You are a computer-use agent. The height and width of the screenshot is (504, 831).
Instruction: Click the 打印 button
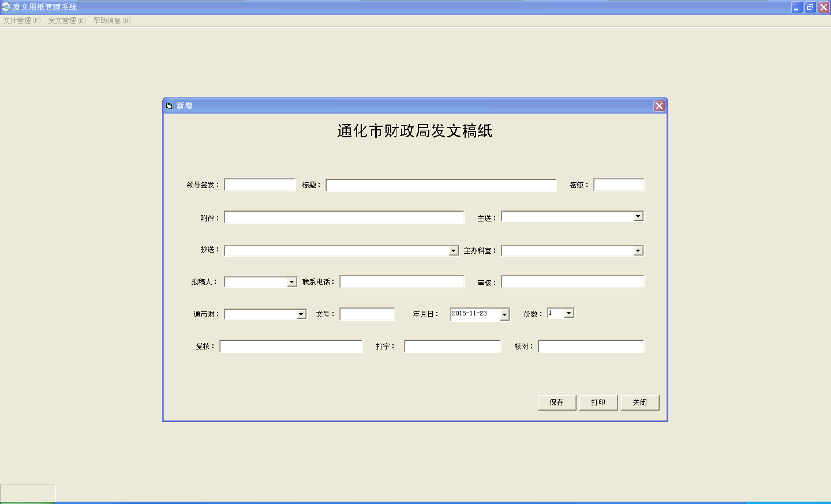click(598, 403)
